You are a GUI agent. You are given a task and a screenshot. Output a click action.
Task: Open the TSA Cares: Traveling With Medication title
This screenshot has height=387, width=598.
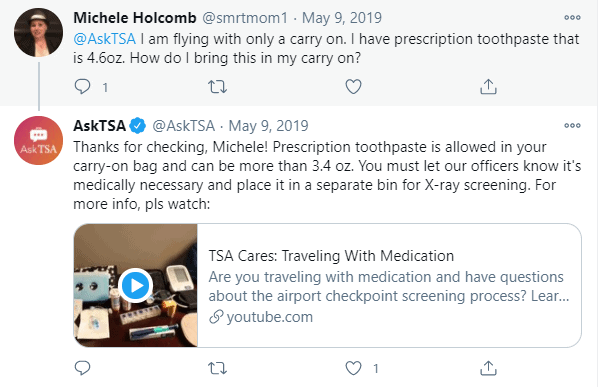coord(331,256)
